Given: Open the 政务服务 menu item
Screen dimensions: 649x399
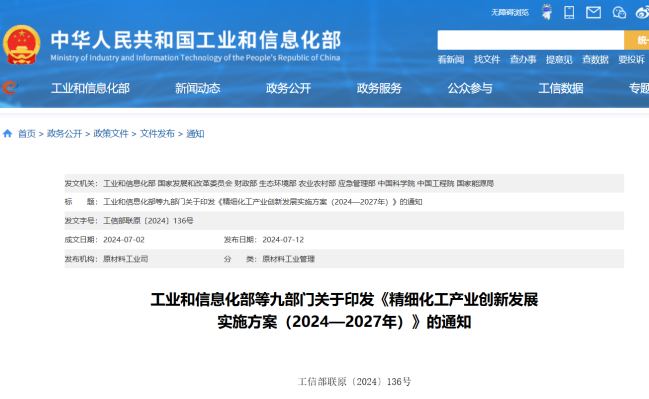Looking at the screenshot, I should (x=379, y=88).
